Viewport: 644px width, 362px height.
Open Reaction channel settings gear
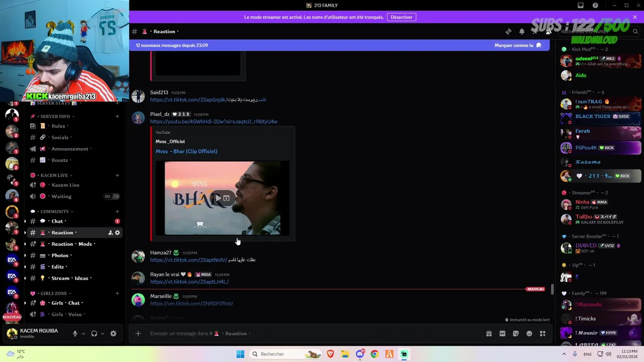coord(117,233)
